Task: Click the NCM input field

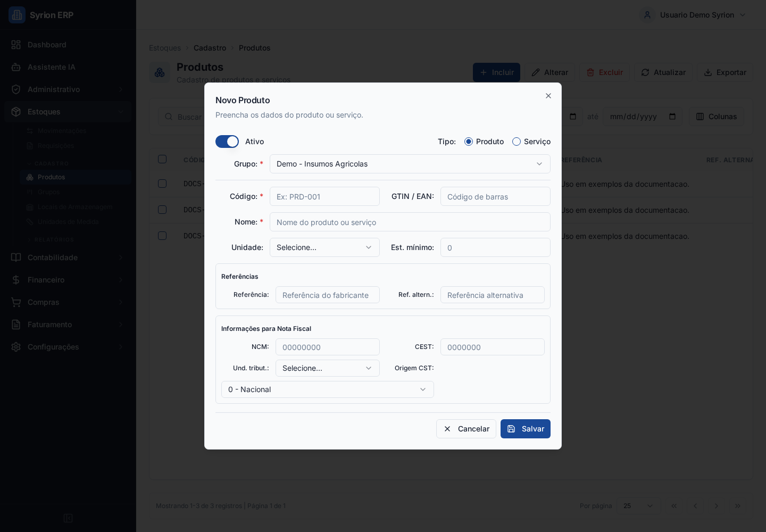Action: (x=328, y=347)
